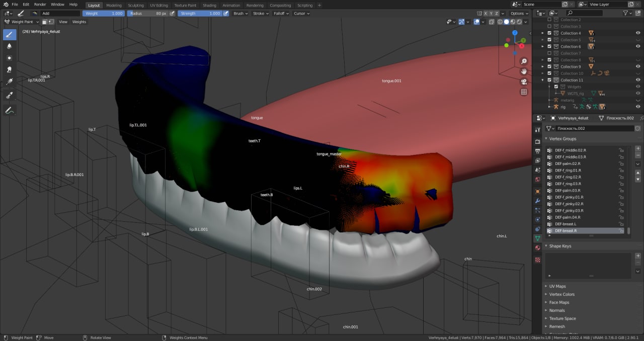This screenshot has width=644, height=341.
Task: Open the Object Data properties tab
Action: click(x=537, y=238)
